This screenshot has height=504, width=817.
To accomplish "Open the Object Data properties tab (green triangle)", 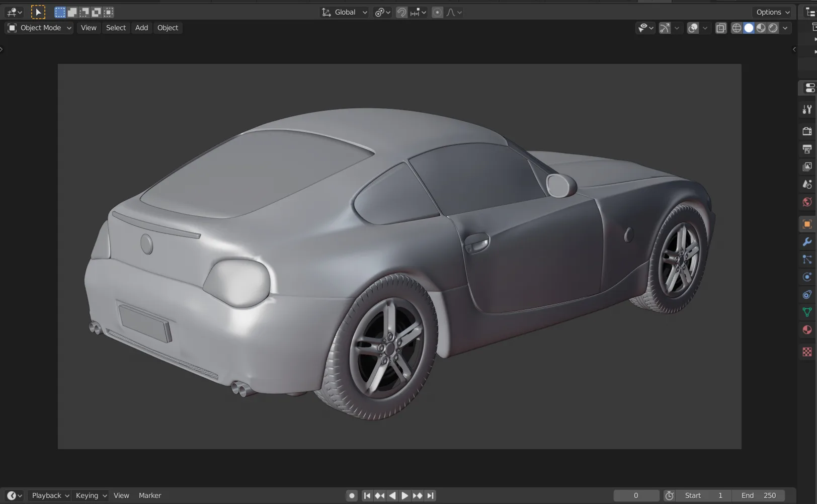I will point(807,312).
